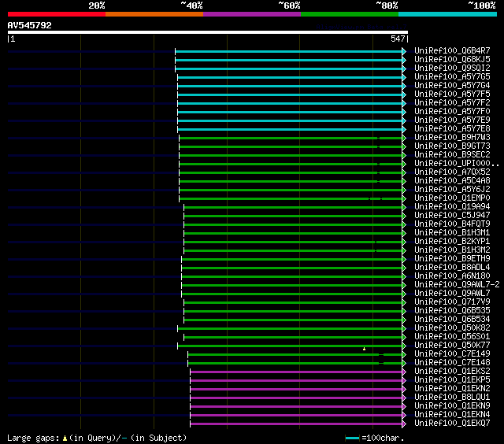Click the AV545792 query name

(x=30, y=25)
